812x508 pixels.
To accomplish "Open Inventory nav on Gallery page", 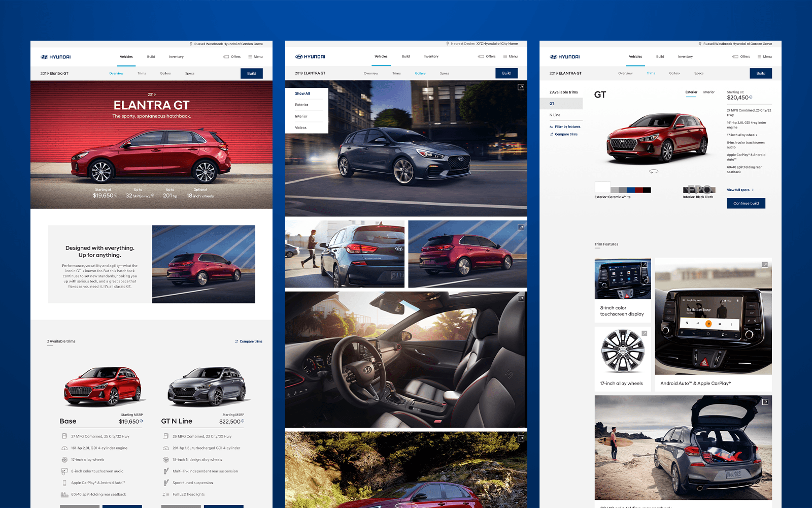I will click(x=431, y=56).
